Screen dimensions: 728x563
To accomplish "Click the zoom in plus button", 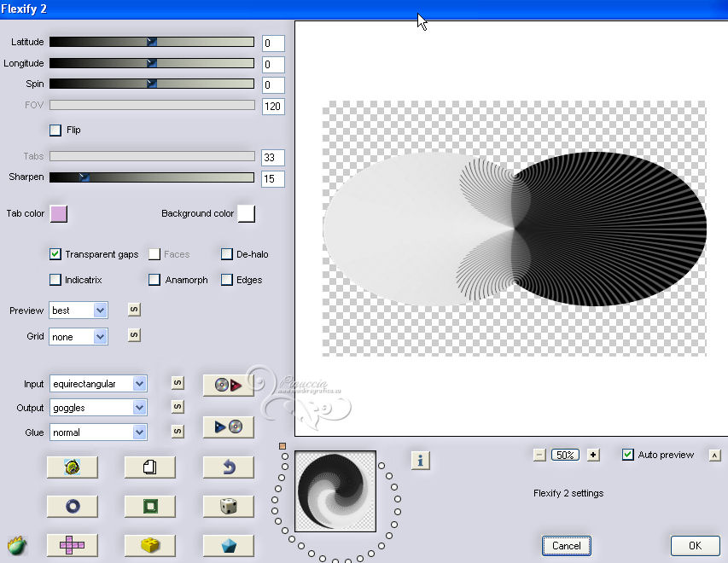I will coord(593,455).
